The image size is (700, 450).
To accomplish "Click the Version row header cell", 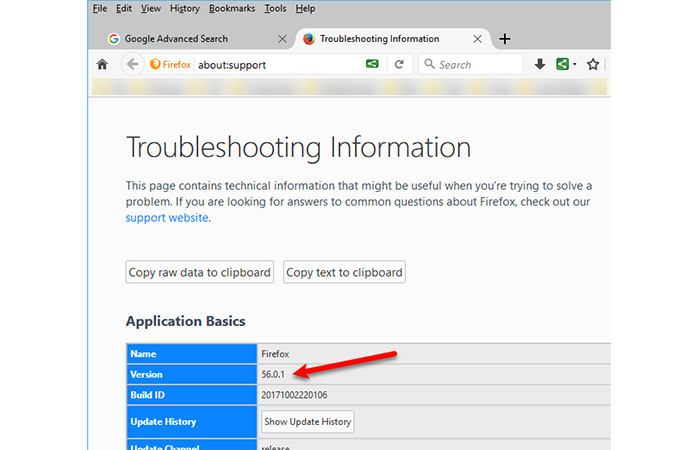I will 192,374.
